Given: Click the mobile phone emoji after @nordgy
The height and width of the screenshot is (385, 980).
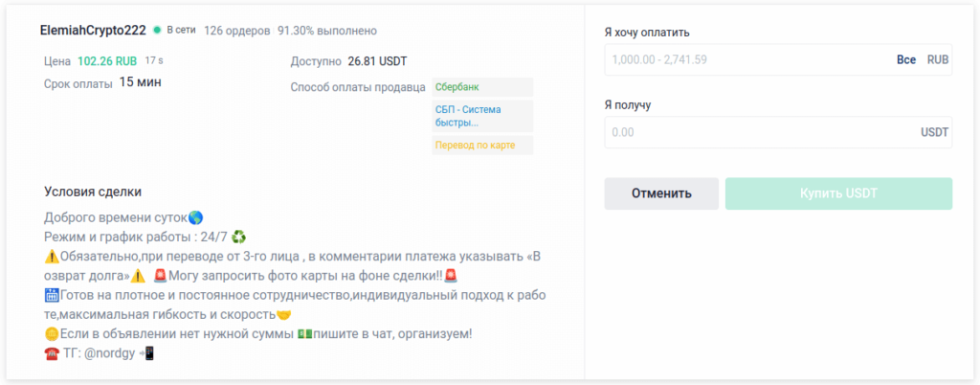Looking at the screenshot, I should click(x=146, y=352).
